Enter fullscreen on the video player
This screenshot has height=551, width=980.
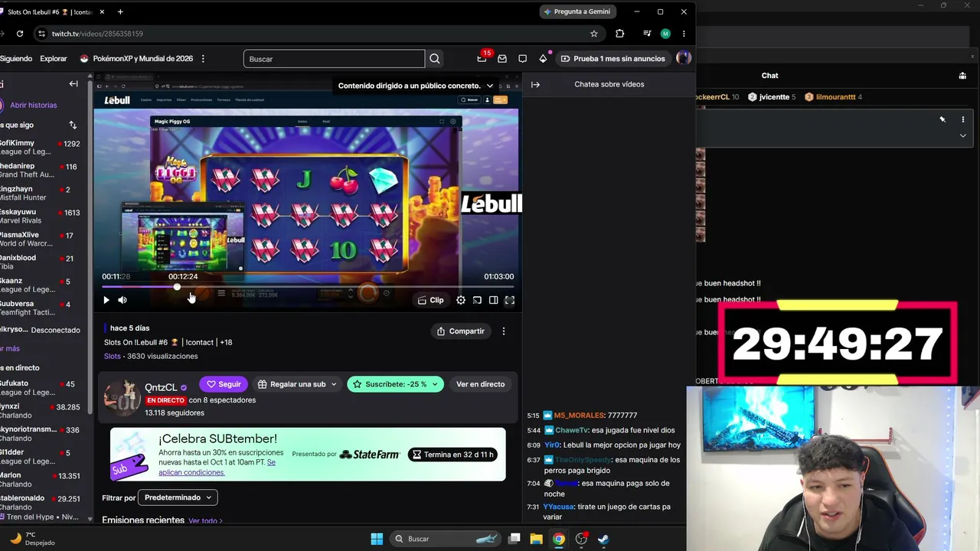pyautogui.click(x=509, y=300)
